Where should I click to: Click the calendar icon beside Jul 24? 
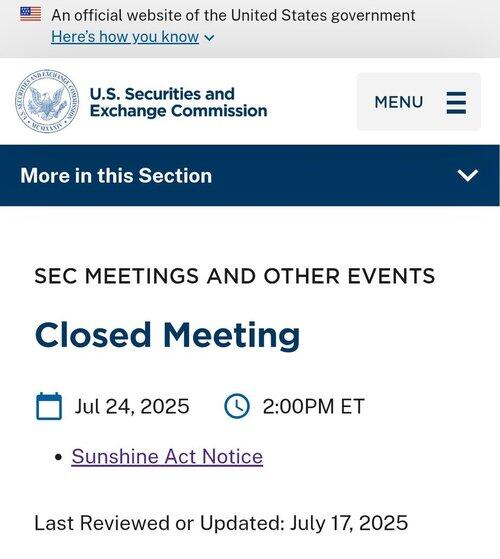click(49, 406)
